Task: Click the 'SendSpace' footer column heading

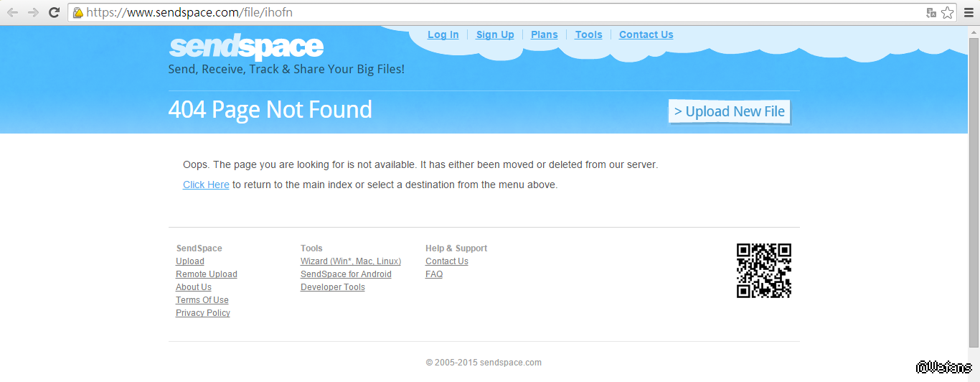Action: [x=199, y=248]
